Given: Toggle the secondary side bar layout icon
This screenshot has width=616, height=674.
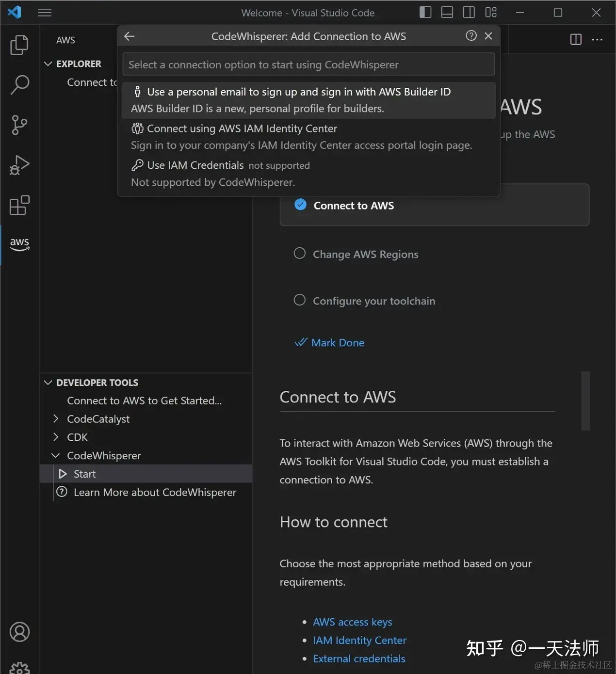Looking at the screenshot, I should click(x=469, y=13).
